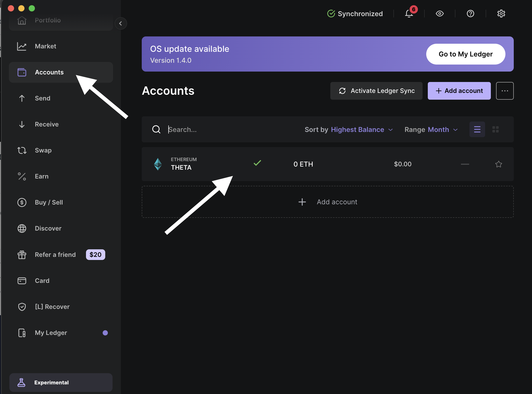Click the Earn percent icon in the sidebar
The width and height of the screenshot is (532, 394).
(22, 176)
